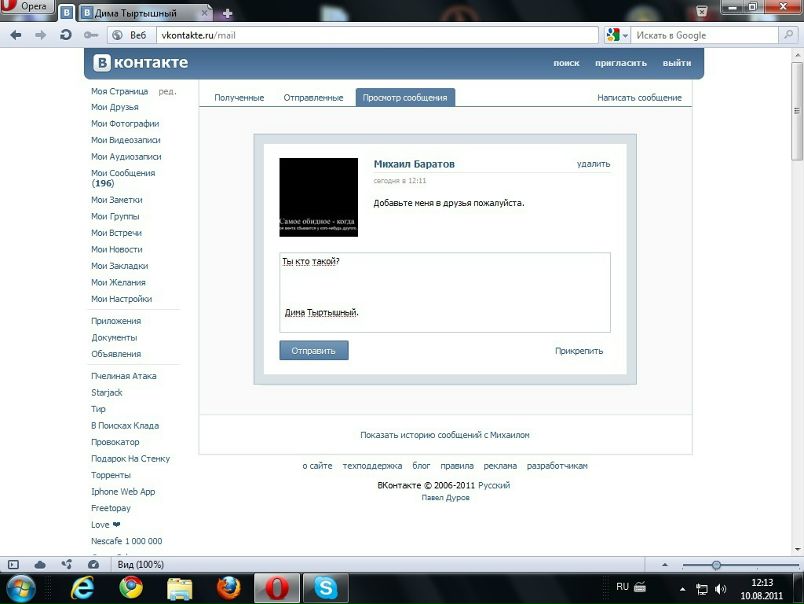This screenshot has height=604, width=804.
Task: Click the password wand key icon
Action: (92, 35)
